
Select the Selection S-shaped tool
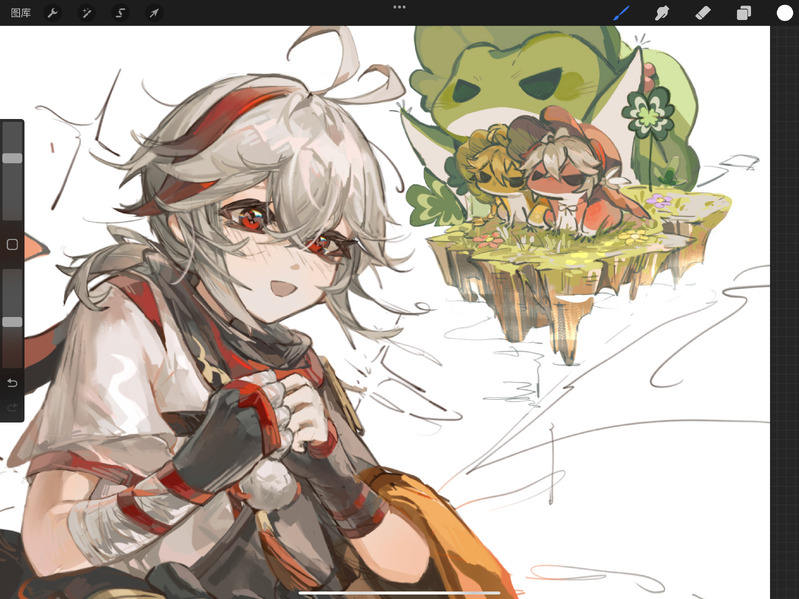[120, 13]
